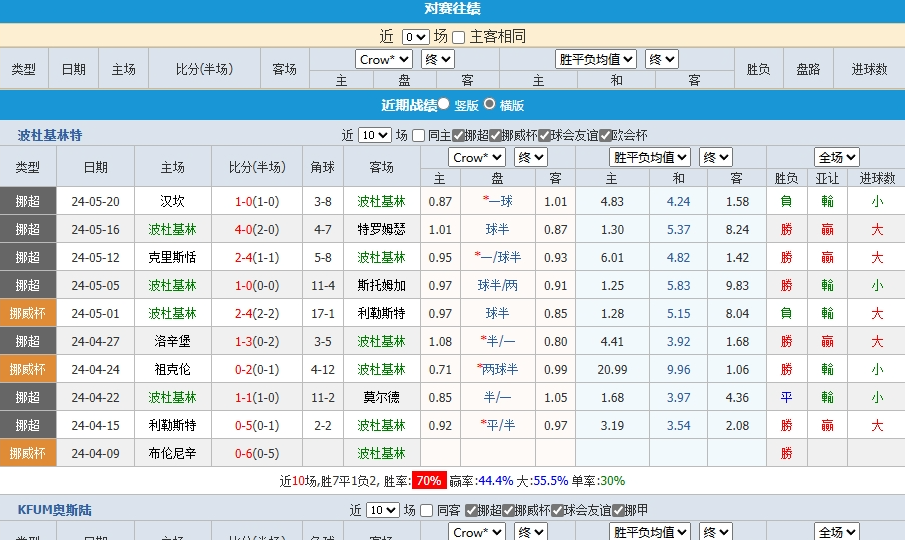Viewport: 905px width, 540px height.
Task: Click the orange 挪威杯 tag dated 24-05-01
Action: (x=28, y=313)
